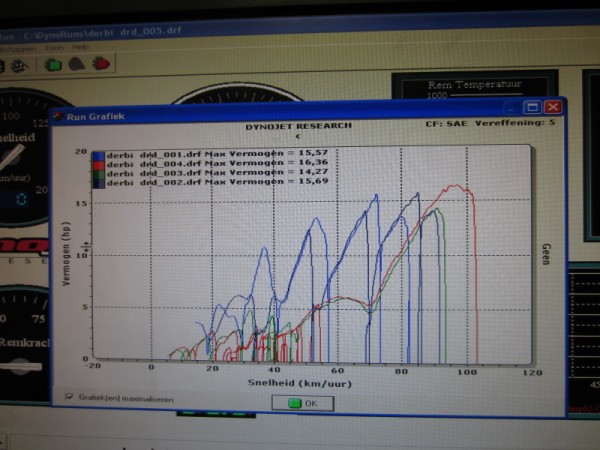Click the red swatch for drd_004.drf
The width and height of the screenshot is (600, 450).
[x=98, y=165]
